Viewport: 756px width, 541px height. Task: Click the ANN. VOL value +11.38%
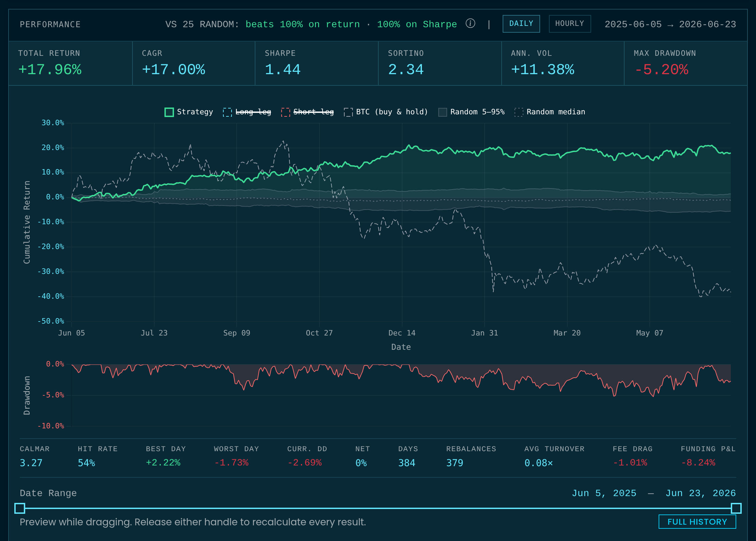(x=542, y=70)
